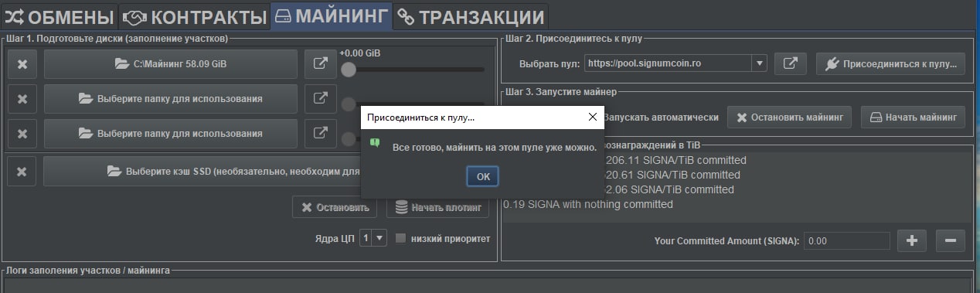Screen dimensions: 980x293
Task: Select the МАЙНИНГ tab
Action: point(331,16)
